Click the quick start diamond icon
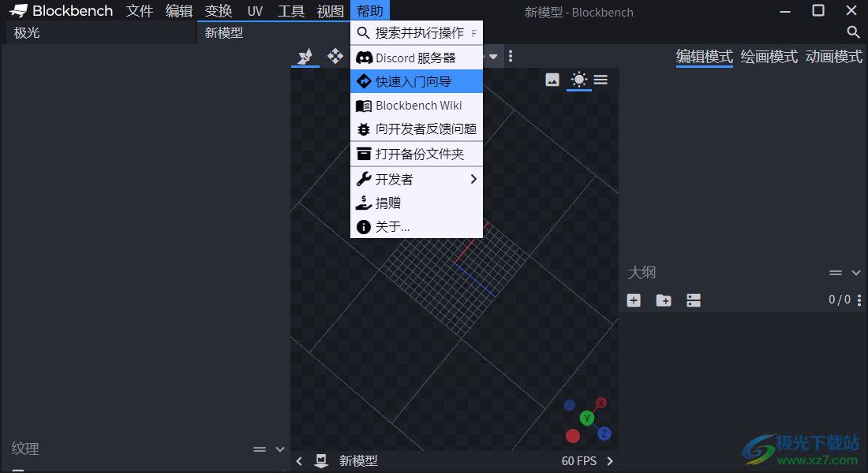 pos(364,81)
